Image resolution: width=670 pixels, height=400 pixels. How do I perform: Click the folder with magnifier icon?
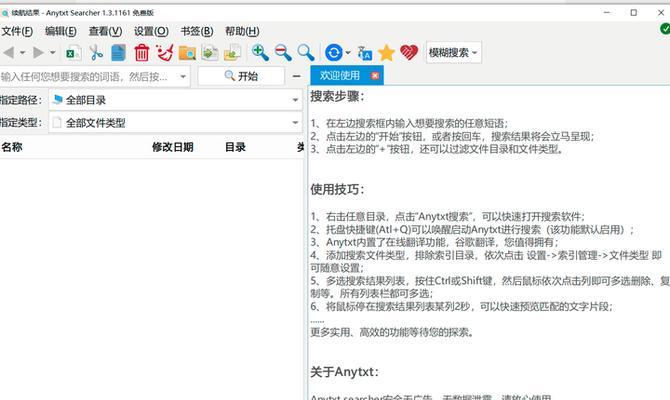[x=187, y=53]
